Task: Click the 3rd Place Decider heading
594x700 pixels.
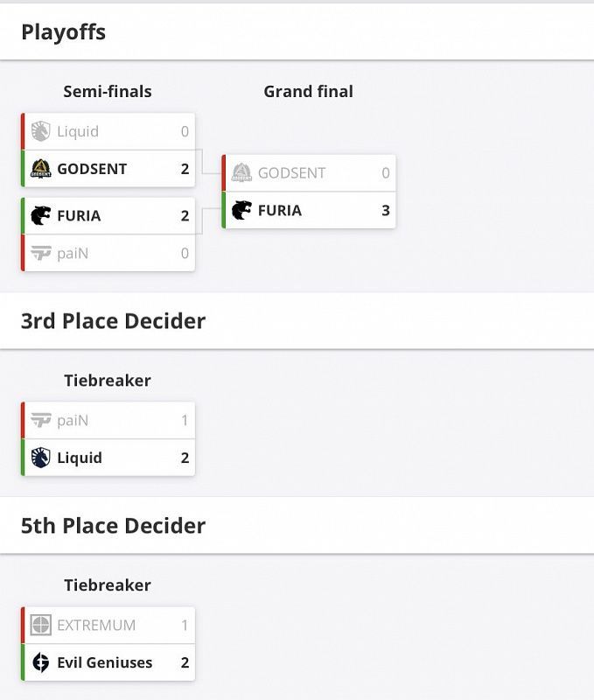Action: [x=113, y=321]
